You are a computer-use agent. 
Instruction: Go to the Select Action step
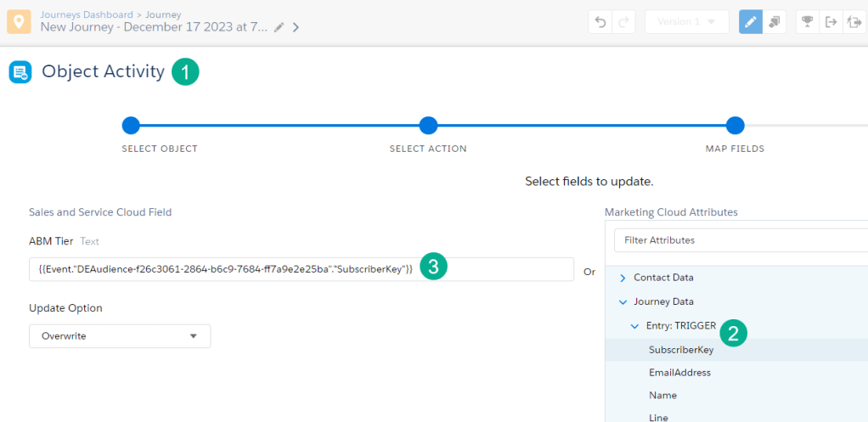click(x=428, y=126)
